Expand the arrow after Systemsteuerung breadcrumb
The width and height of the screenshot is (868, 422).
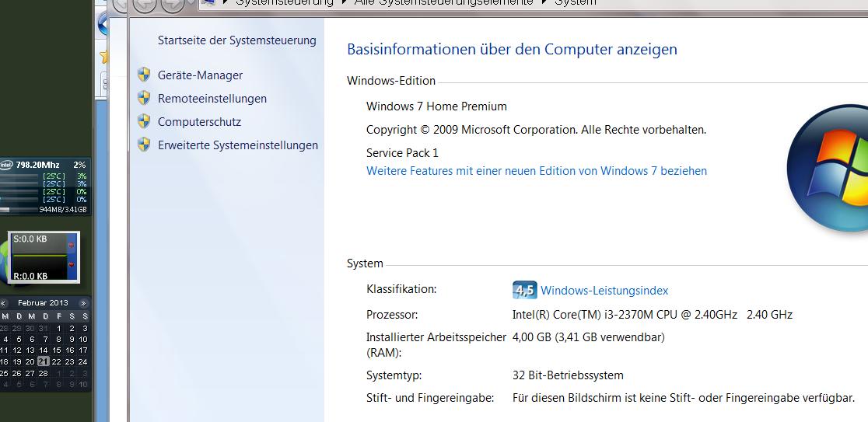(344, 2)
